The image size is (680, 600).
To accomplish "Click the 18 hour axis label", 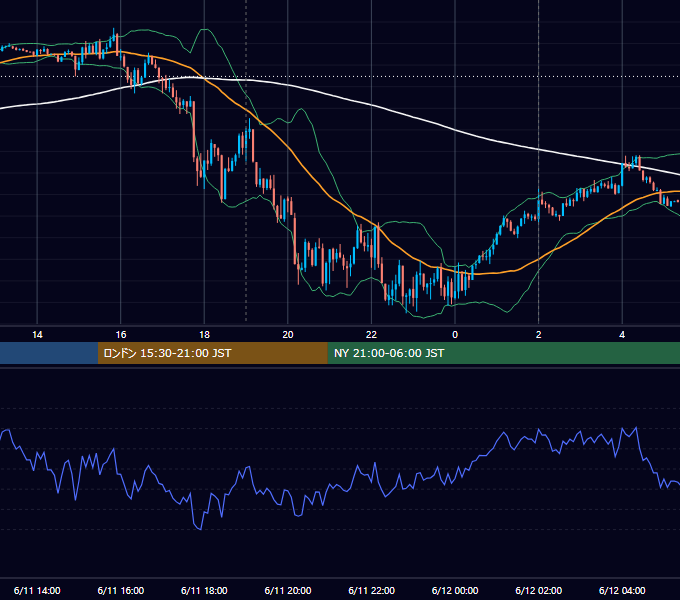I will point(204,335).
